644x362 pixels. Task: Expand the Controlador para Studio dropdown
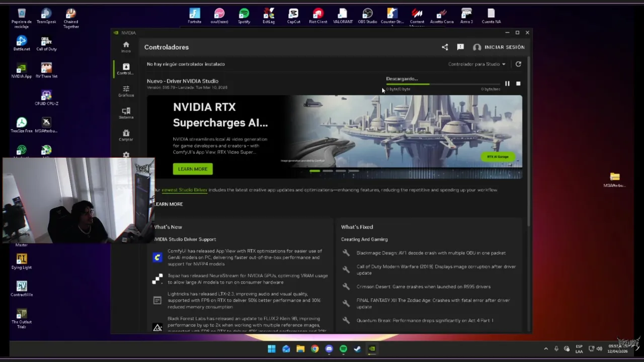click(476, 64)
